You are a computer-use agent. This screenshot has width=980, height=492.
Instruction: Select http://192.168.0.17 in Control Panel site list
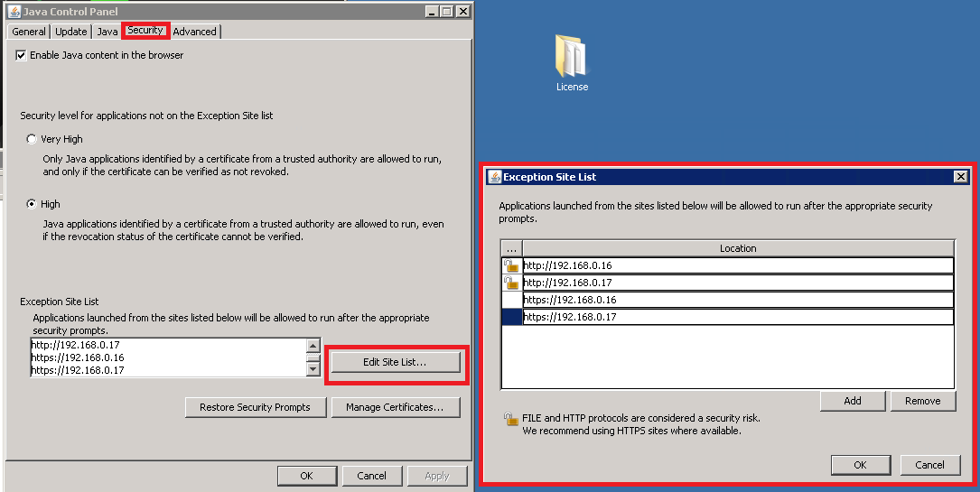coord(168,345)
